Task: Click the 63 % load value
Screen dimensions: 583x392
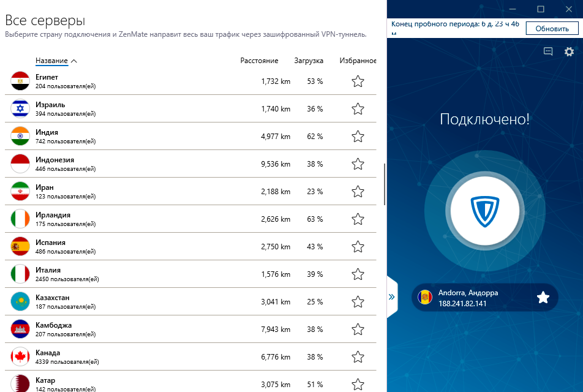Action: [315, 219]
